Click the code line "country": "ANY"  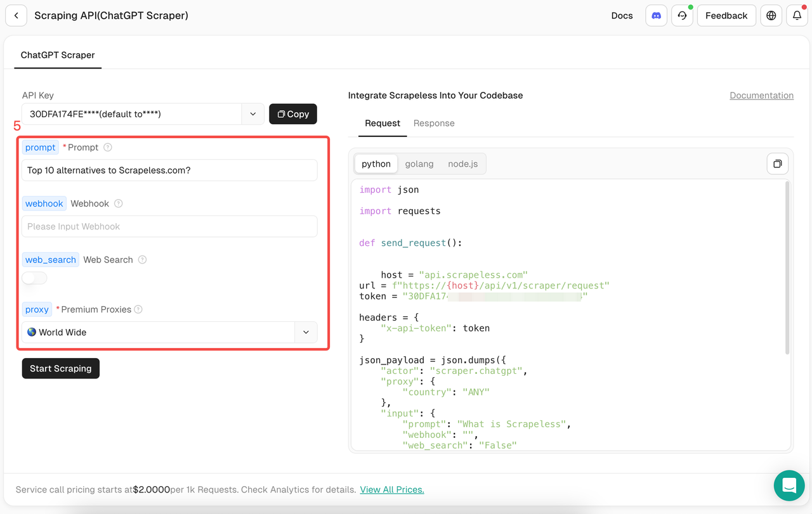click(x=446, y=392)
